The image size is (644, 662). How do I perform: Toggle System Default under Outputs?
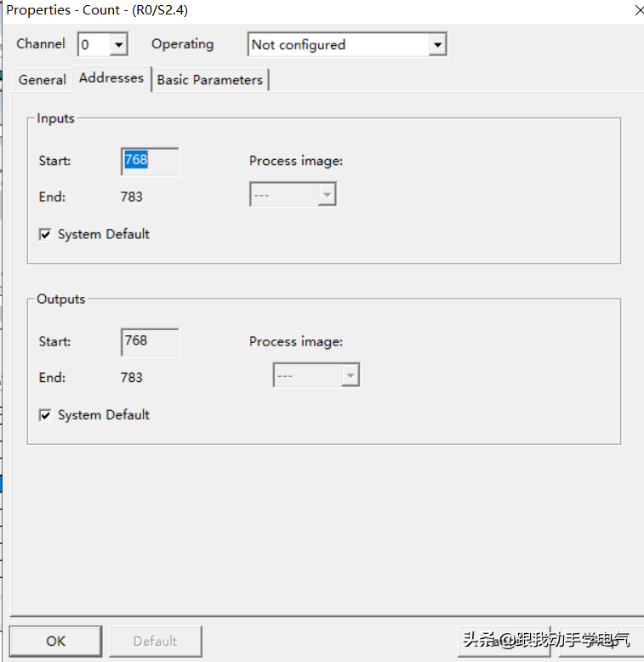[x=46, y=415]
